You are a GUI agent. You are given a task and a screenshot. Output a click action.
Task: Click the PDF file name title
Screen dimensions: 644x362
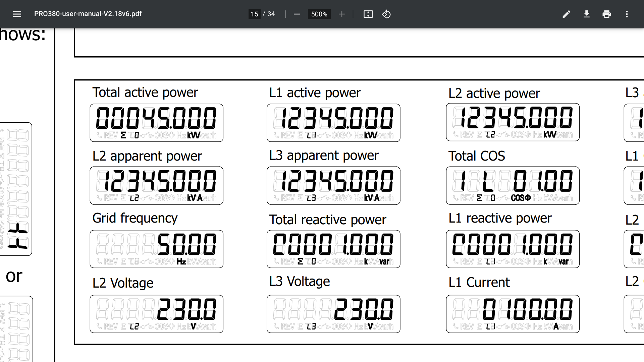tap(88, 14)
